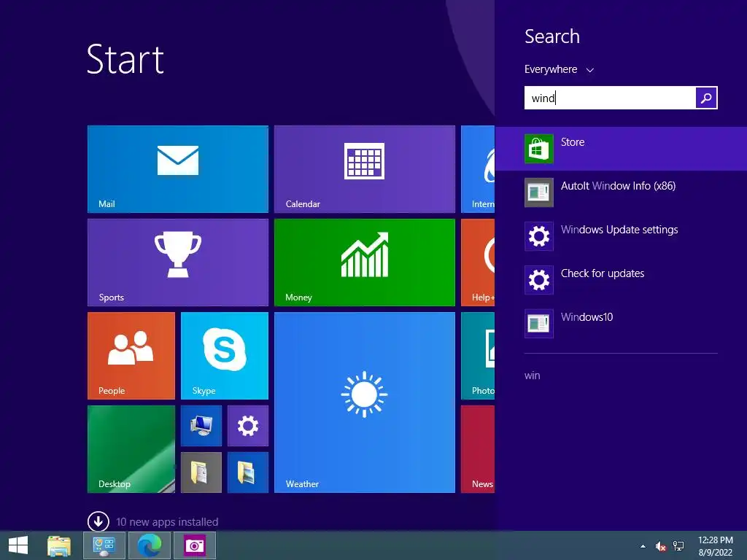This screenshot has height=560, width=747.
Task: Select the Store search result
Action: click(x=621, y=149)
